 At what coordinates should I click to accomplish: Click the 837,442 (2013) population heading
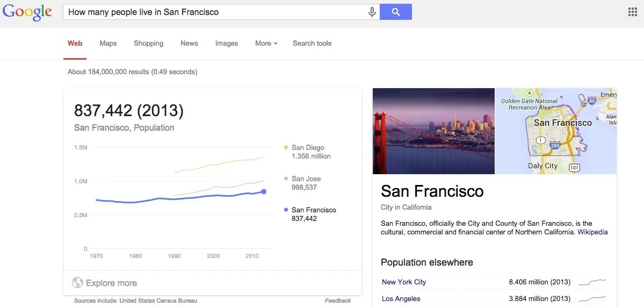[x=128, y=111]
